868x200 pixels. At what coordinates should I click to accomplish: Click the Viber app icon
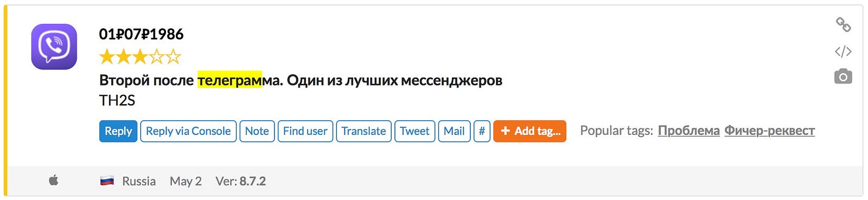[x=54, y=47]
